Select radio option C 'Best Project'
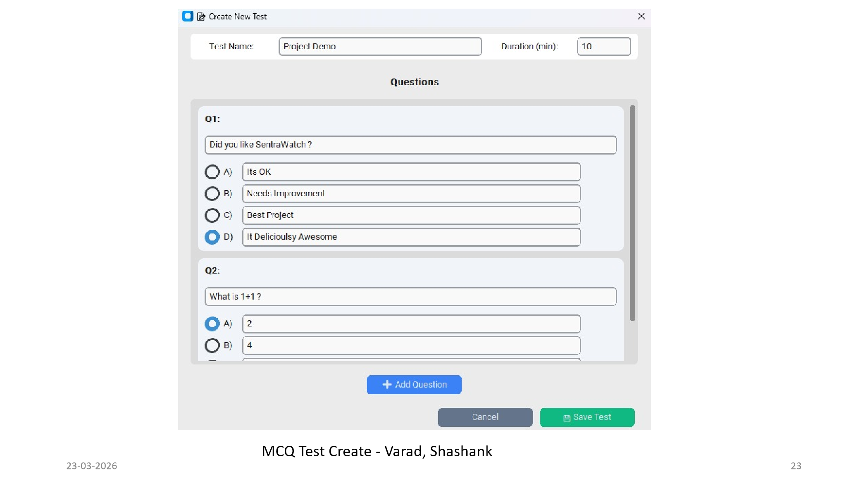 tap(212, 215)
